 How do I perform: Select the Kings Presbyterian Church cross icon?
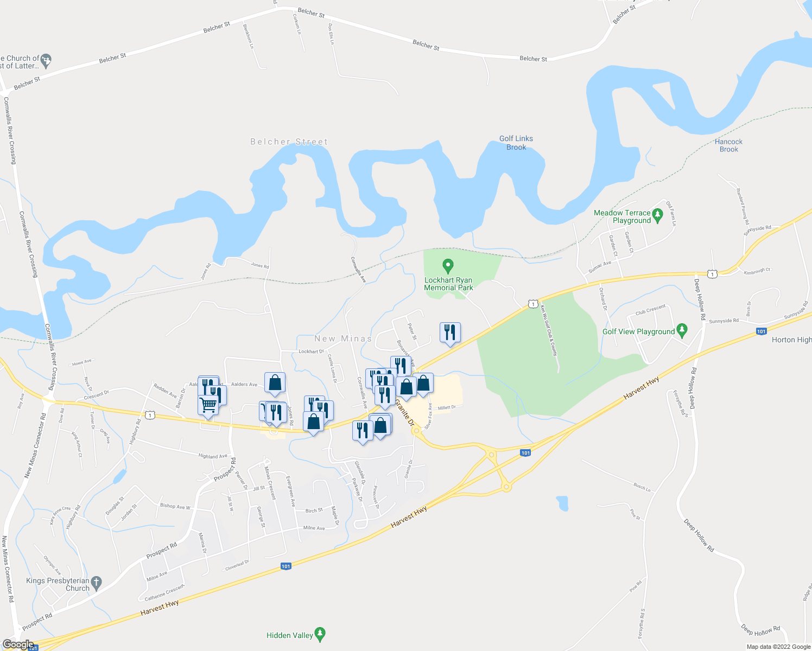click(x=96, y=583)
